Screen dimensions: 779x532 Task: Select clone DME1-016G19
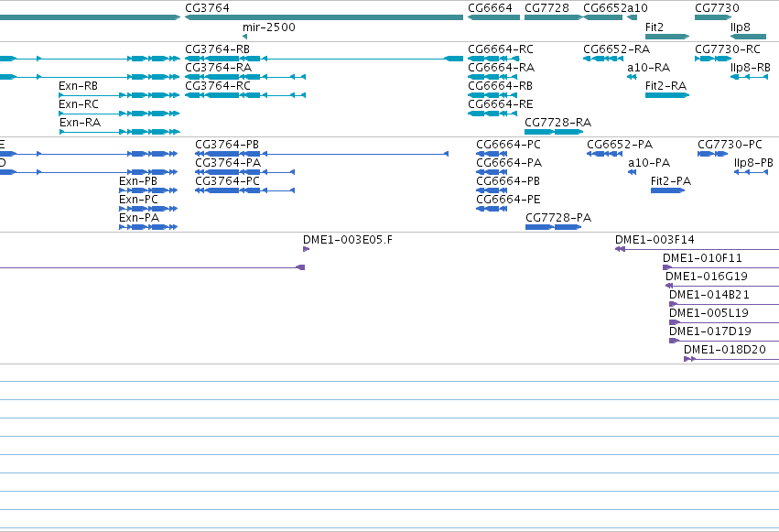click(x=722, y=286)
